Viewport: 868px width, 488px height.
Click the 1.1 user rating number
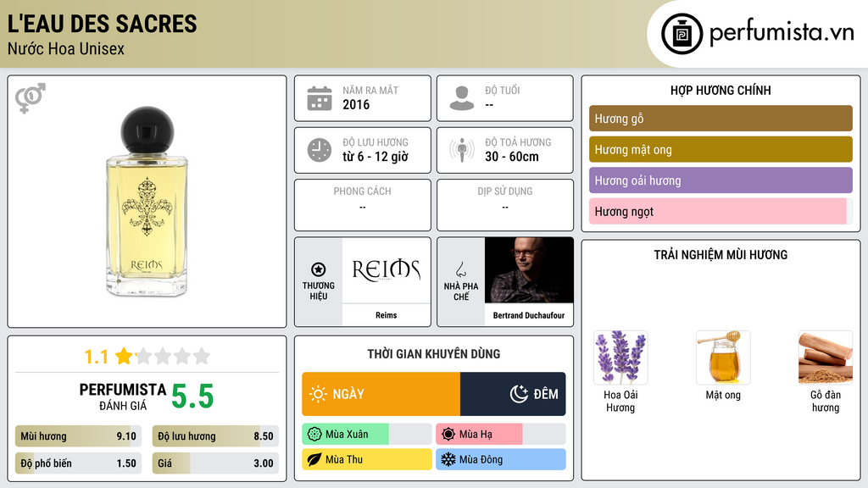tap(97, 357)
